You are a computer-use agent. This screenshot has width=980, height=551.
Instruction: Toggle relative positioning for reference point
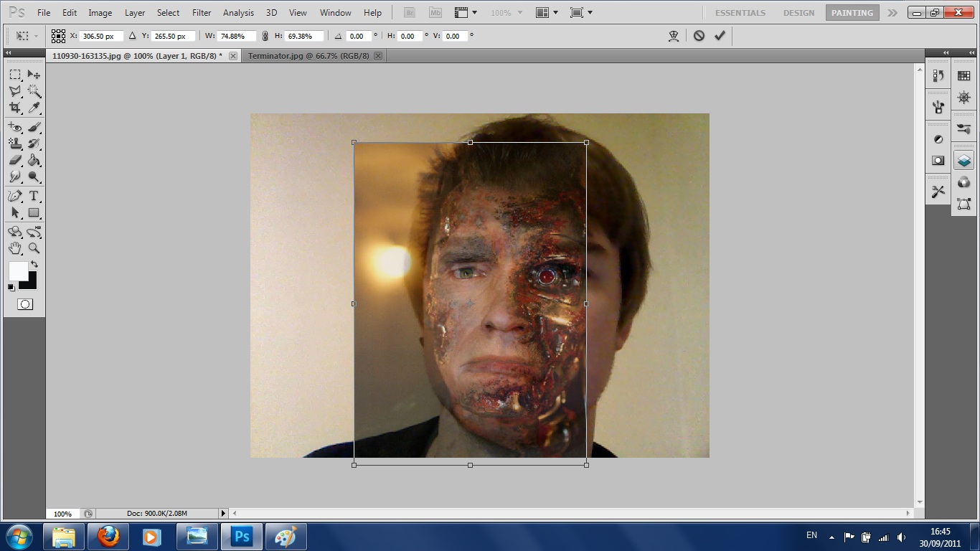point(132,36)
